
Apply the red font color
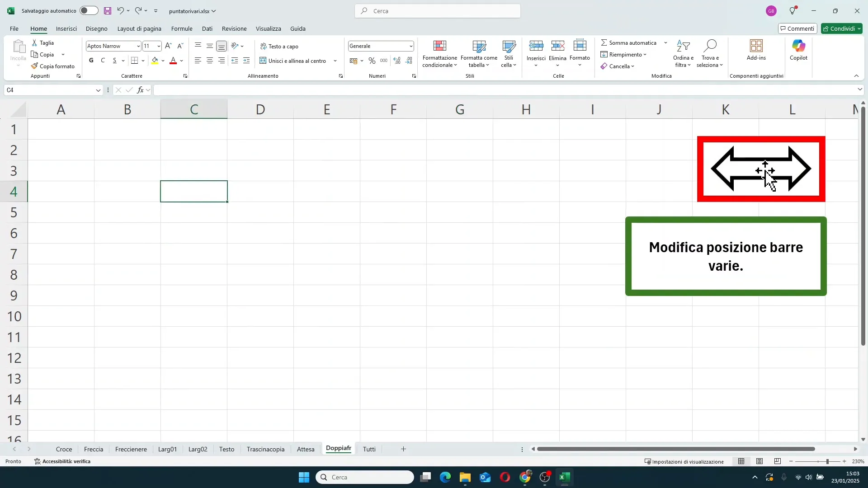[173, 61]
